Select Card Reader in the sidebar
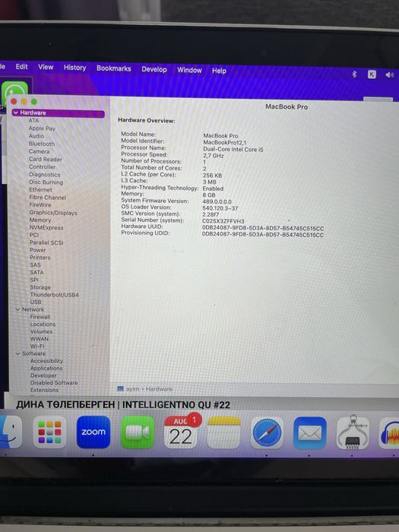 point(46,159)
